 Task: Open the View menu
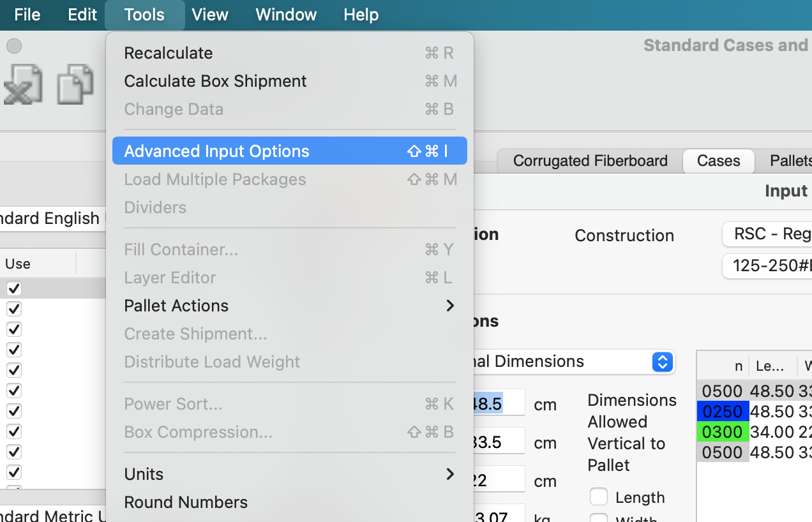click(x=210, y=15)
